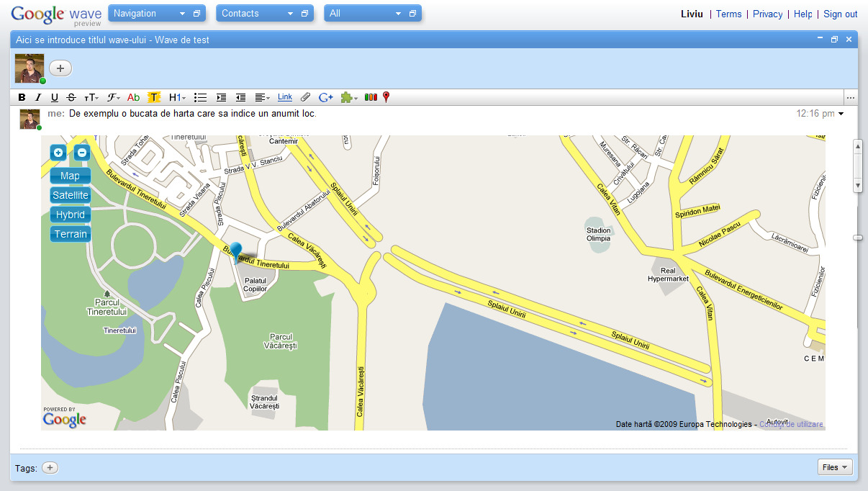Switch the map to Hybrid view
This screenshot has width=868, height=491.
coord(71,215)
